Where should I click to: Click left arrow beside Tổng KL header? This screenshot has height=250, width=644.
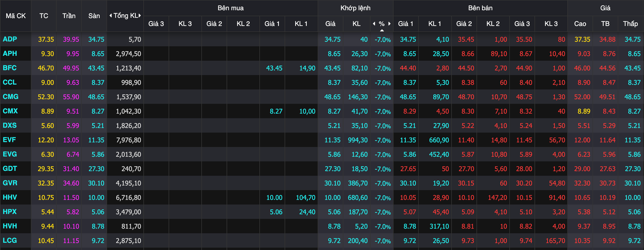pyautogui.click(x=111, y=16)
